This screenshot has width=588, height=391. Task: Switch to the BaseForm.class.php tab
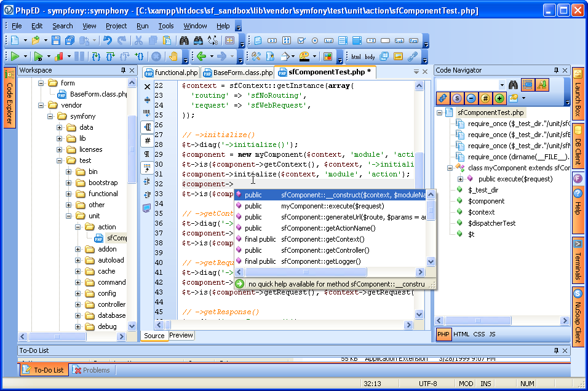pyautogui.click(x=242, y=73)
